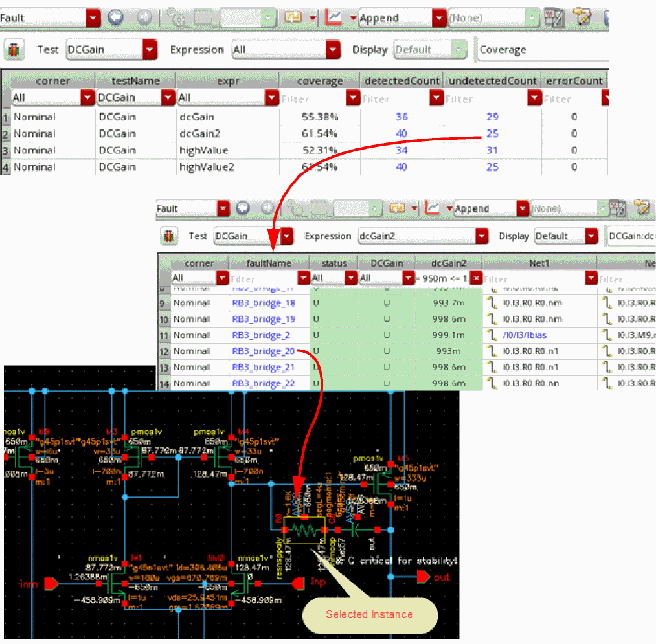The width and height of the screenshot is (656, 644).
Task: Open undetected count 25 link for dcGain2
Action: (492, 133)
